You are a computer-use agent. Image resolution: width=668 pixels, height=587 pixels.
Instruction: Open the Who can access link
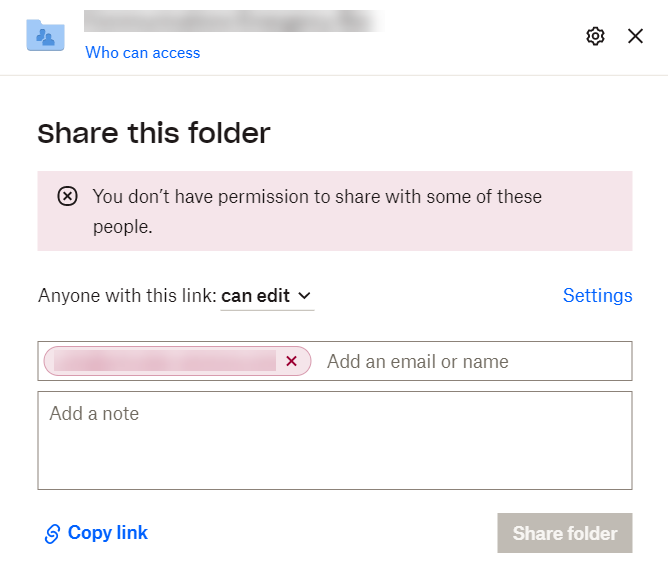point(142,53)
